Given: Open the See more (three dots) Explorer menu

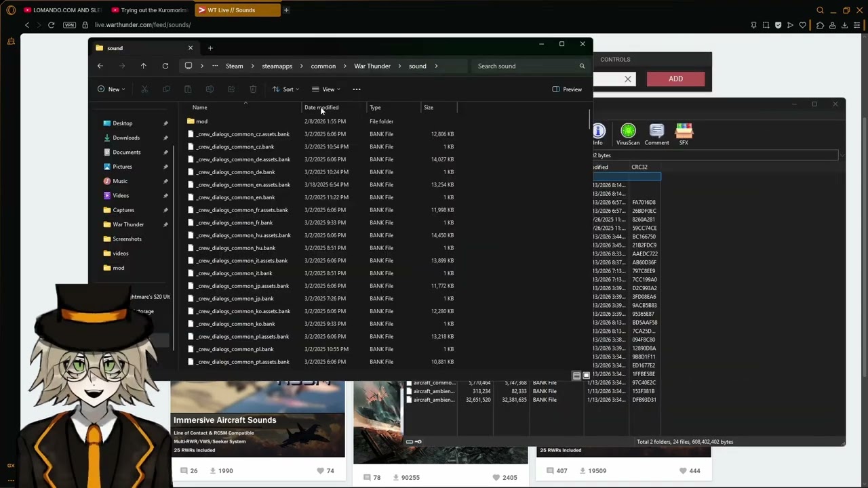Looking at the screenshot, I should [x=357, y=89].
